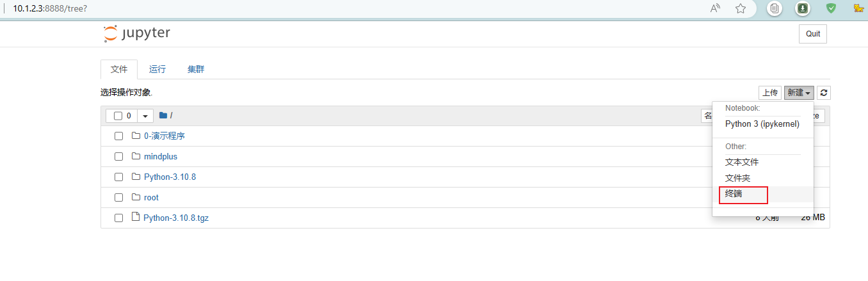
Task: Open the download extension icon
Action: pos(802,8)
